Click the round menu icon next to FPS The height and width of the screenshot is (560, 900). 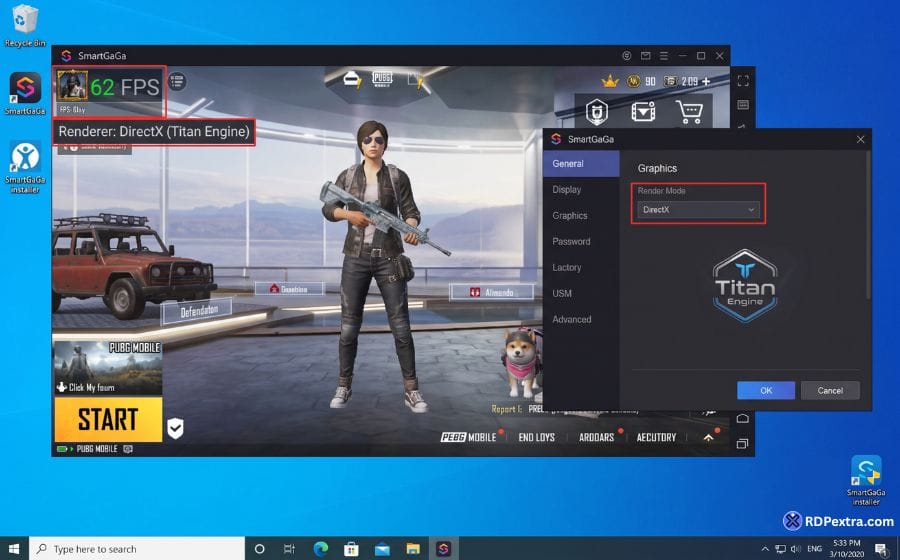177,81
